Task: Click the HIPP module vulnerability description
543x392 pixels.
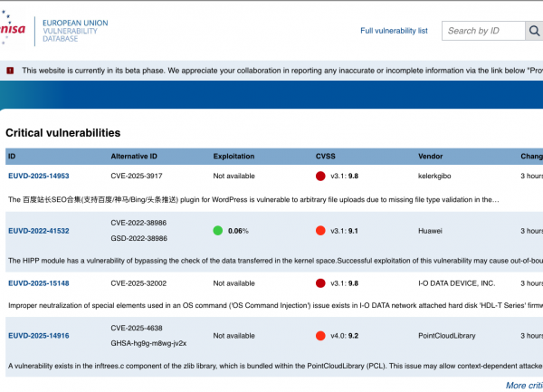Action: tap(276, 261)
